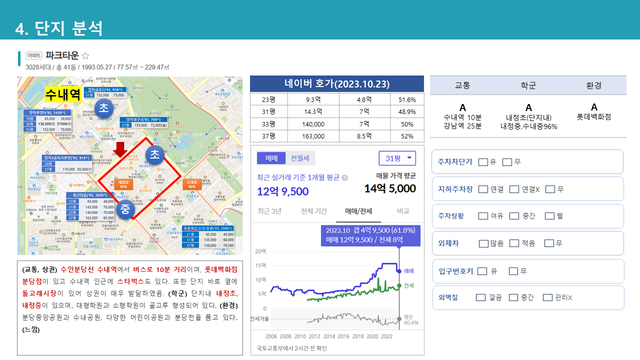The image size is (640, 360).
Task: Click the 140,000 price cell
Action: tap(313, 124)
